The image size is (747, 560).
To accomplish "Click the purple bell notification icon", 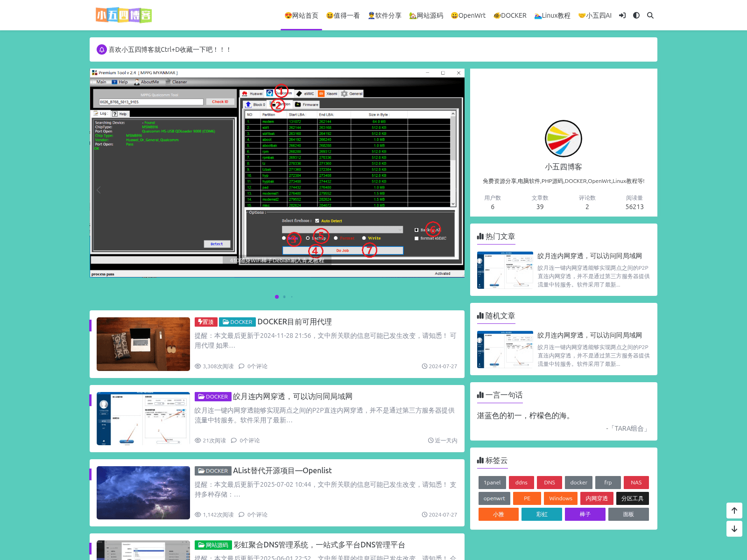I will pos(102,49).
